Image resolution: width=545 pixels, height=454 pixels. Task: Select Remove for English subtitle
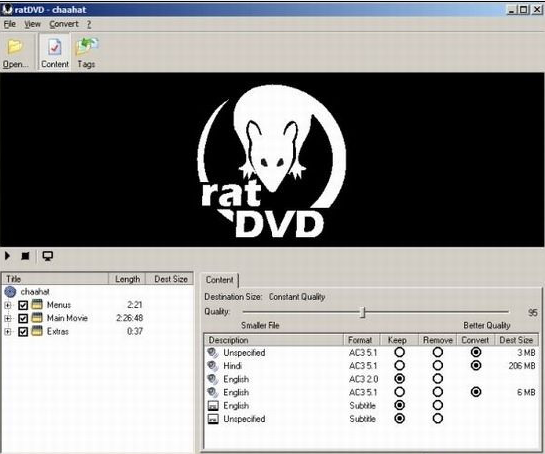438,405
